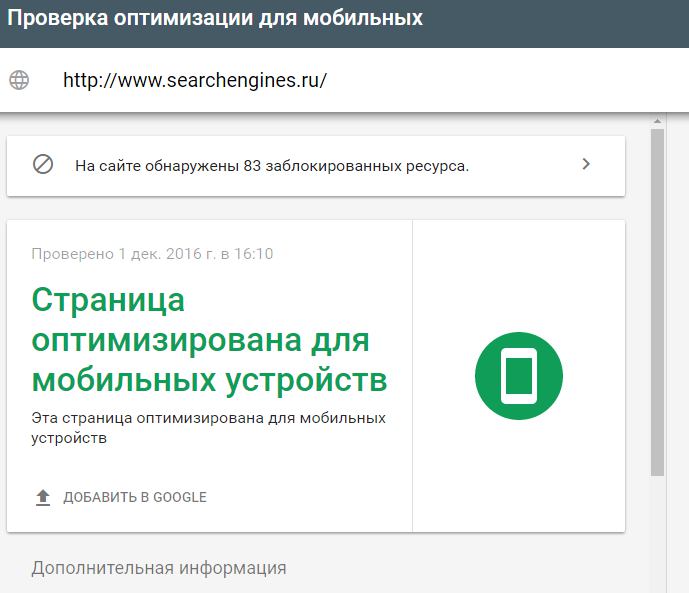Click the URL field showing searchengines.ru
The image size is (689, 593).
pos(195,80)
